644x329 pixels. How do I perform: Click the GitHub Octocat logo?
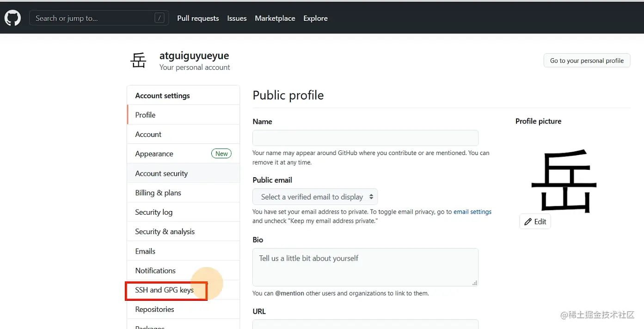[12, 18]
